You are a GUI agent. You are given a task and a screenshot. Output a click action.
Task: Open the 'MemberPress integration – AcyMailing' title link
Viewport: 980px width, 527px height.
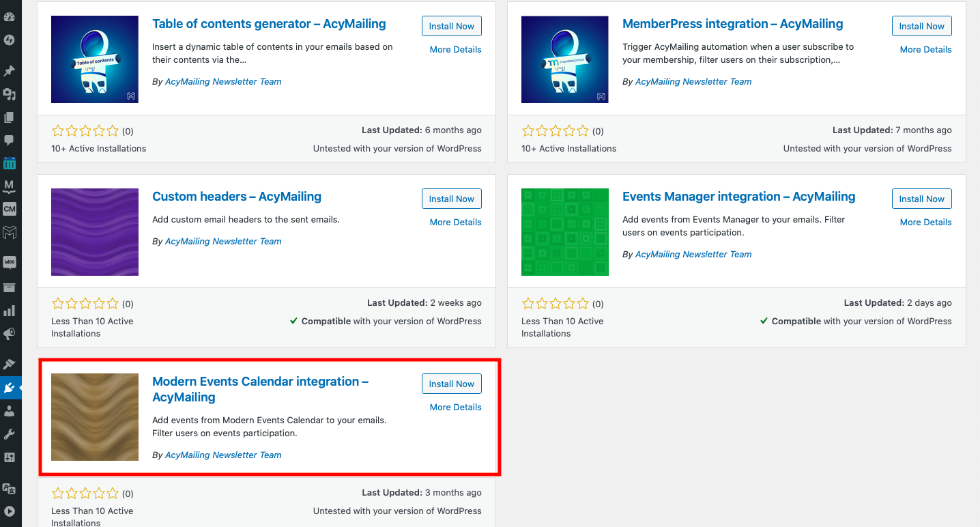732,24
